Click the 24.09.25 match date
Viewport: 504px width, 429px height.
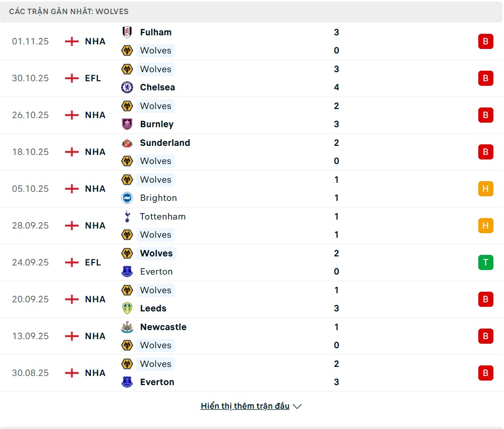[30, 262]
